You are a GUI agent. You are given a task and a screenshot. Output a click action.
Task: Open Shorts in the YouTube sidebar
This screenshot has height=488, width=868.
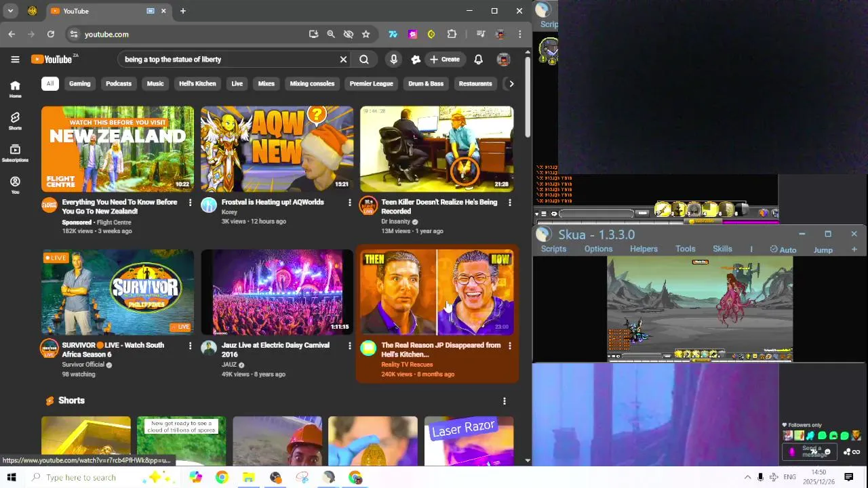coord(15,121)
